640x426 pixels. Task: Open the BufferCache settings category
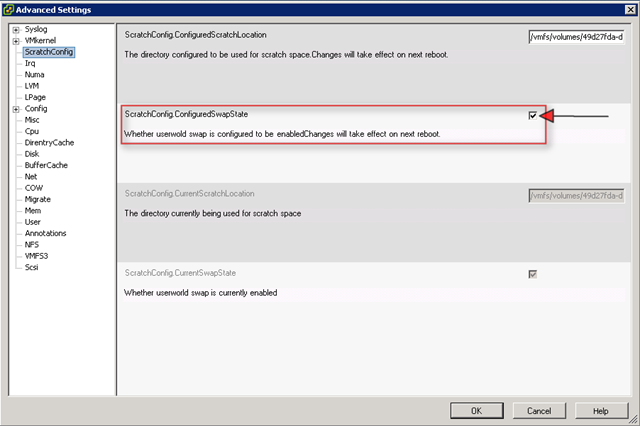(46, 165)
